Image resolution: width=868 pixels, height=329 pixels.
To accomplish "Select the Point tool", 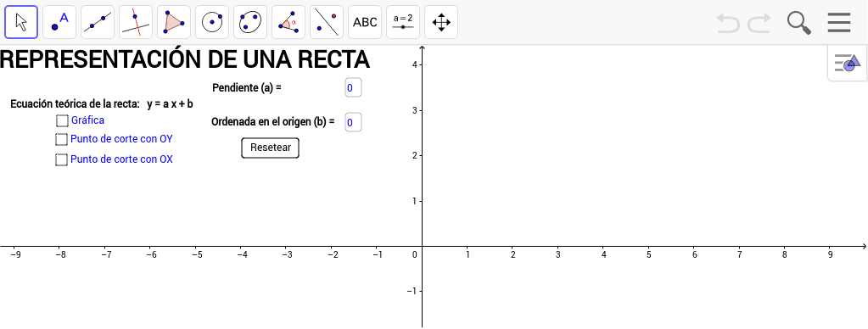I will [59, 22].
